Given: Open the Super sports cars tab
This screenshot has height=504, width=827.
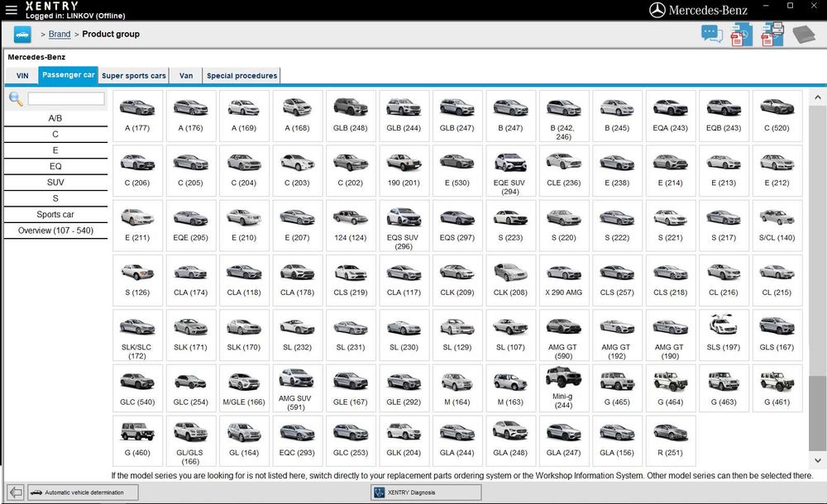Looking at the screenshot, I should click(133, 76).
